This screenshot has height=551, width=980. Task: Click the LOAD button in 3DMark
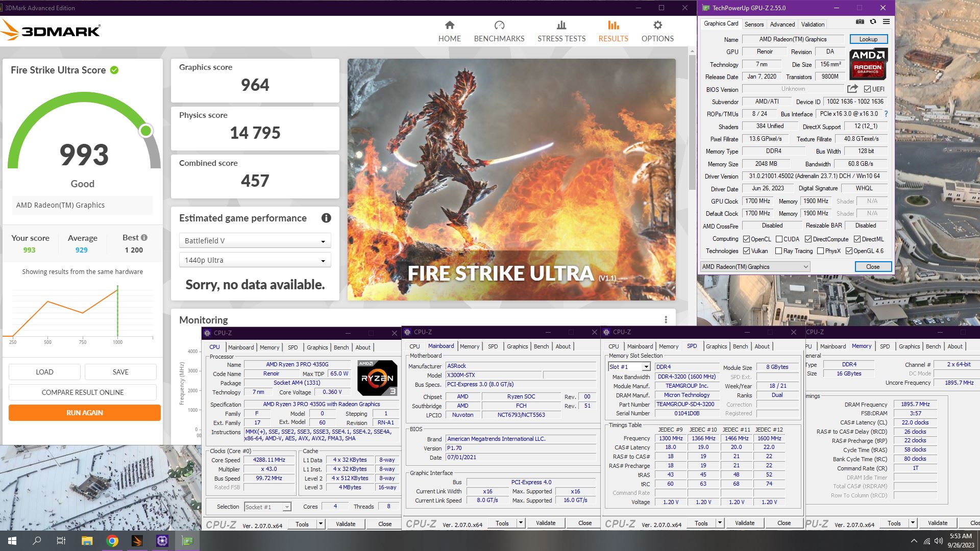(x=44, y=372)
